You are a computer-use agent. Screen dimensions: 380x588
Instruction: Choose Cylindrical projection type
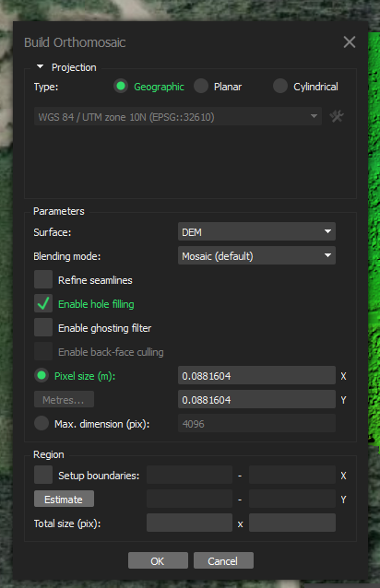[x=280, y=87]
